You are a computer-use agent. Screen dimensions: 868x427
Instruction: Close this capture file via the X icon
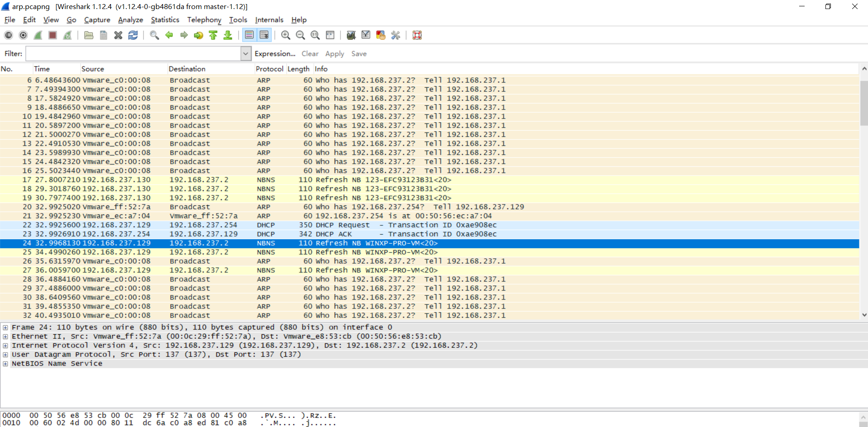coord(118,35)
